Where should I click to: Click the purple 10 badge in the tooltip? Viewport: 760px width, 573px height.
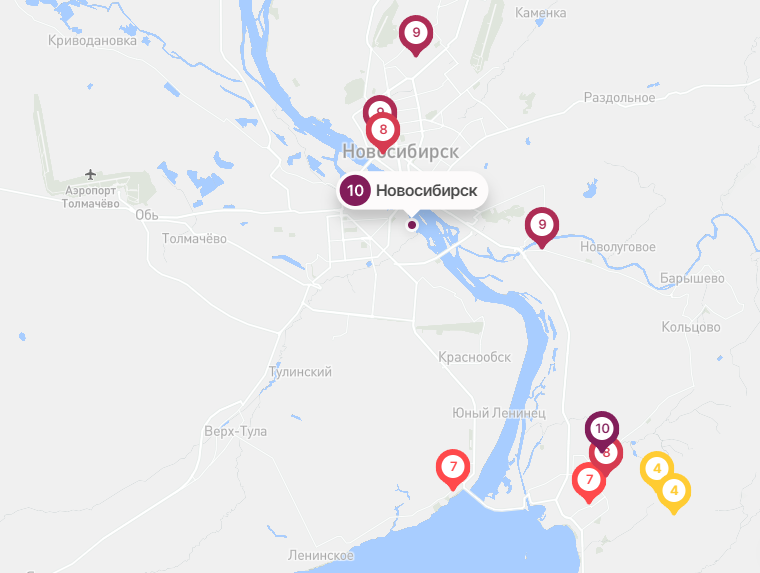(355, 191)
